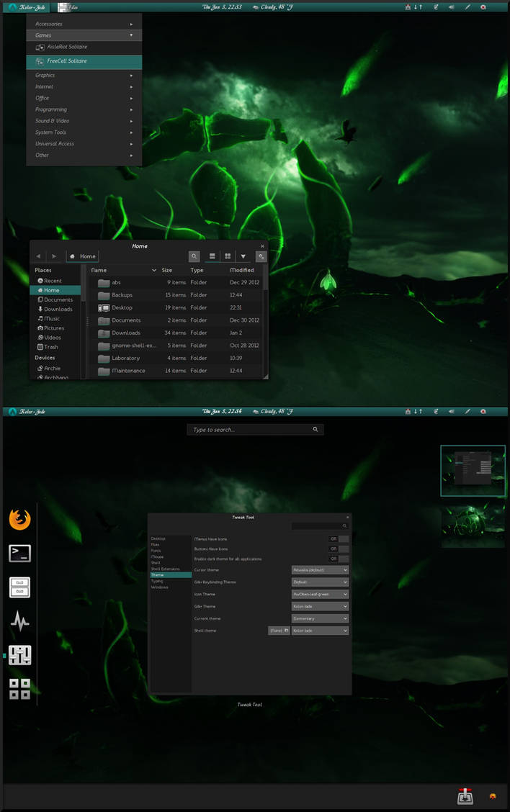Select Recent in the Places sidebar
This screenshot has width=510, height=812.
tap(55, 281)
